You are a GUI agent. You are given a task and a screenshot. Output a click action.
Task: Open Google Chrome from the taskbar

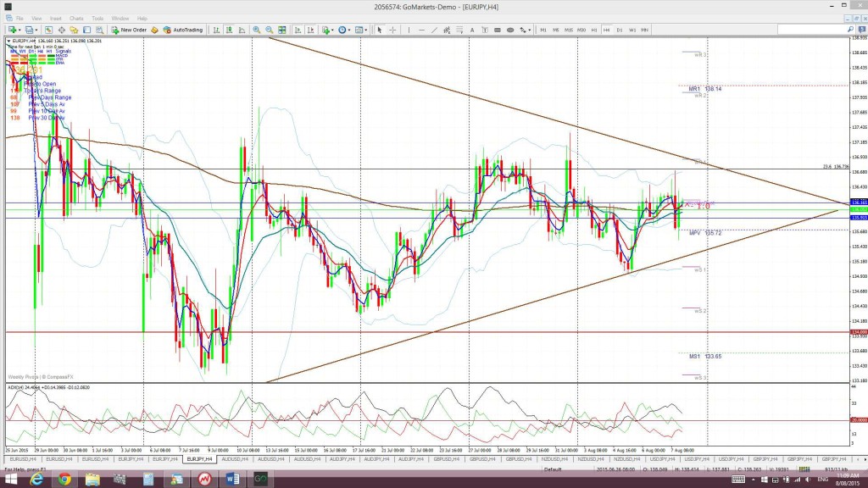[x=64, y=480]
